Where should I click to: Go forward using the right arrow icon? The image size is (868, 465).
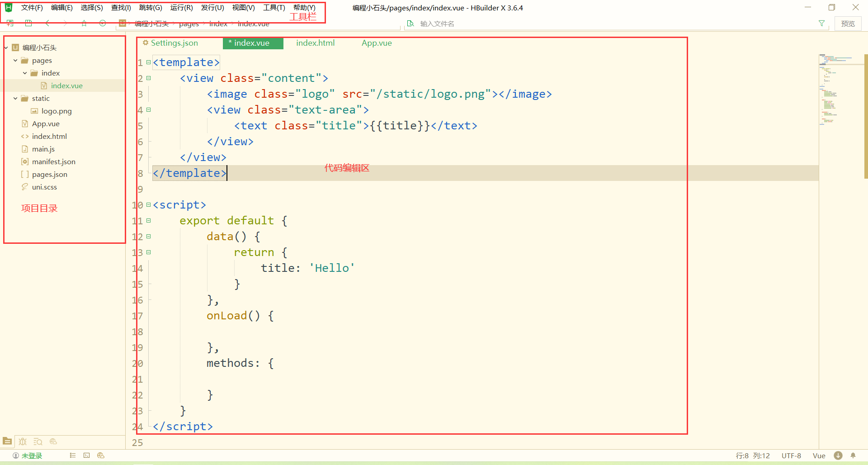coord(65,23)
